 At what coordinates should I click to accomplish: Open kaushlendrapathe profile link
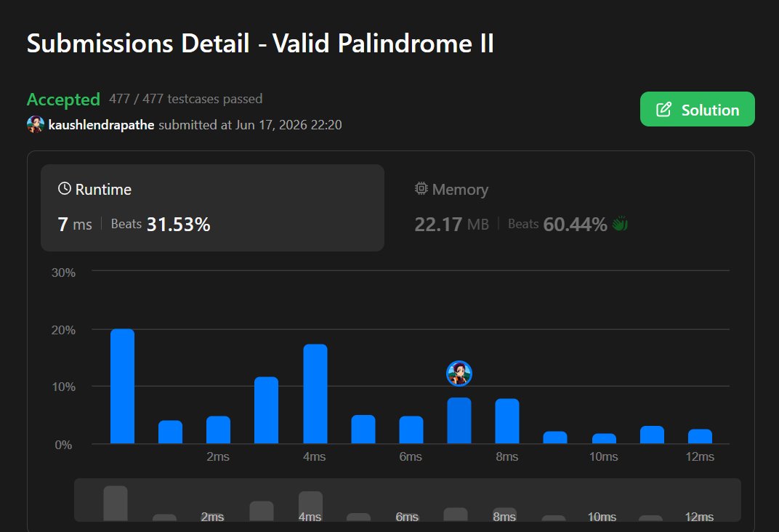coord(101,125)
